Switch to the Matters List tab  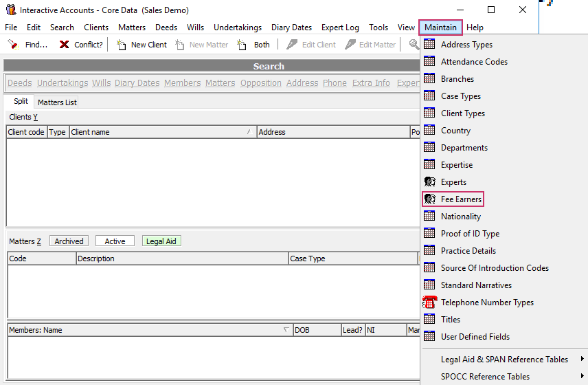tap(57, 102)
